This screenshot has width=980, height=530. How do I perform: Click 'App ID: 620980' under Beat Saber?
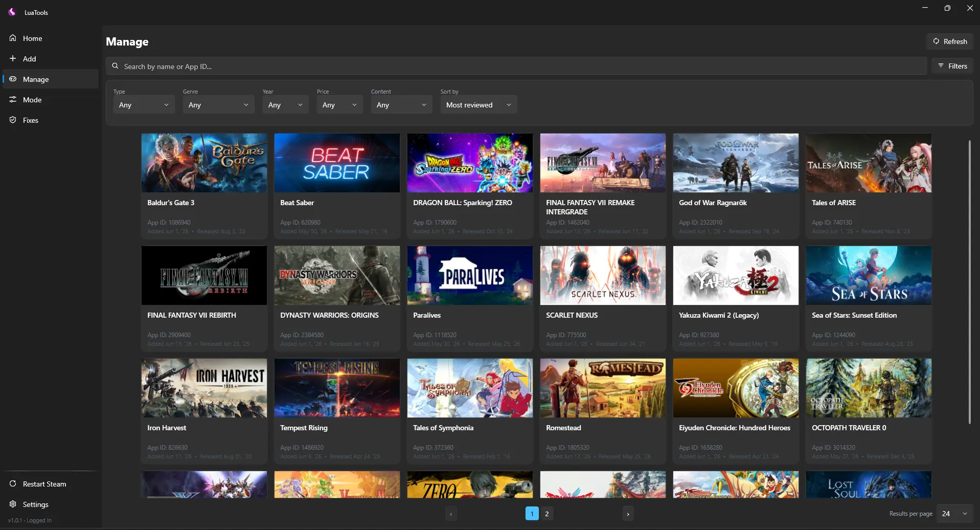[300, 223]
